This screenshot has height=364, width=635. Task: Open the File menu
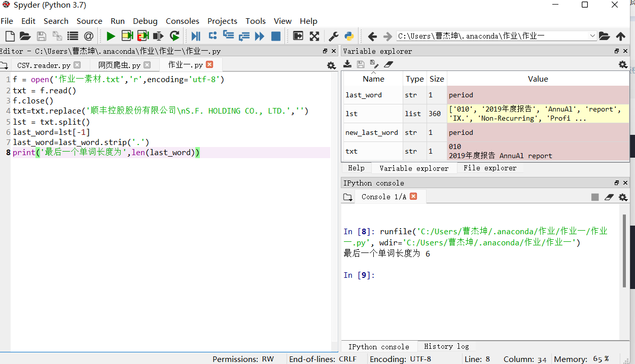[7, 21]
